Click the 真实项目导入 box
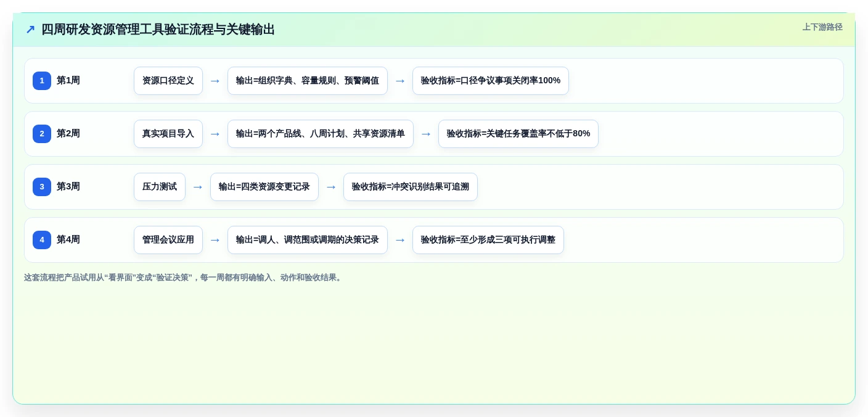Screen dimensions: 868x417 [168, 134]
